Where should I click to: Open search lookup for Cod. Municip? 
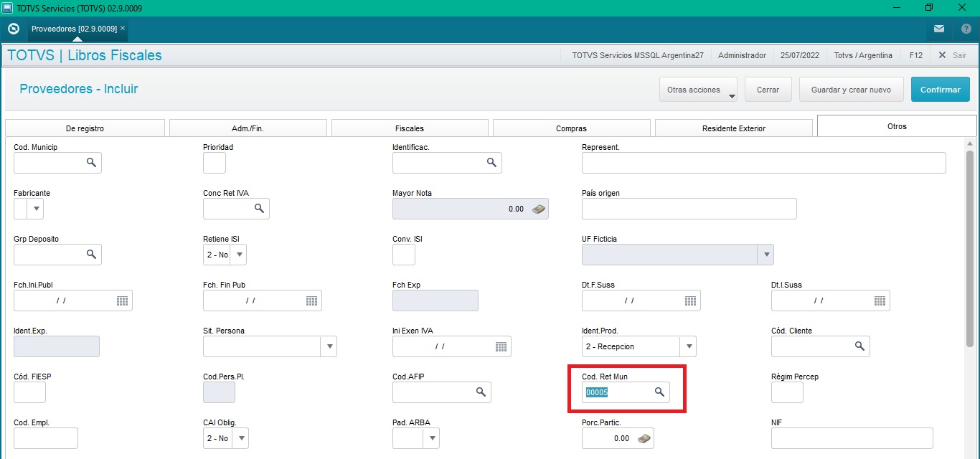(x=91, y=163)
